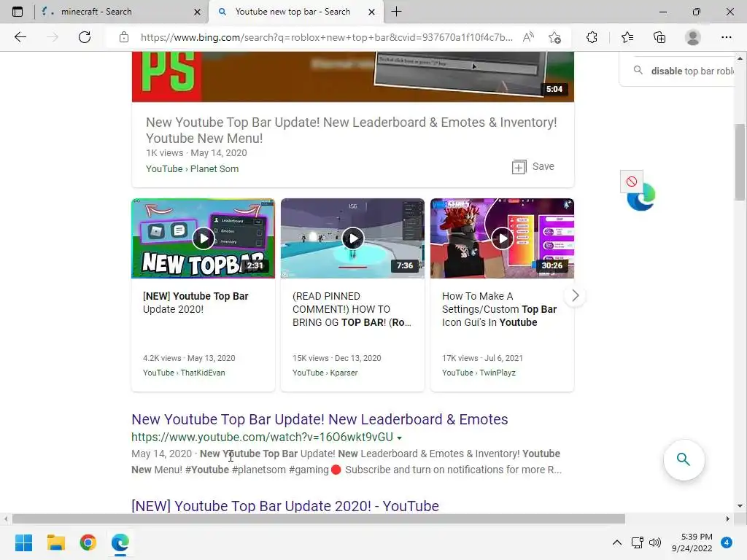Click the vertical scrollbar thumb
This screenshot has width=747, height=560.
[x=740, y=162]
